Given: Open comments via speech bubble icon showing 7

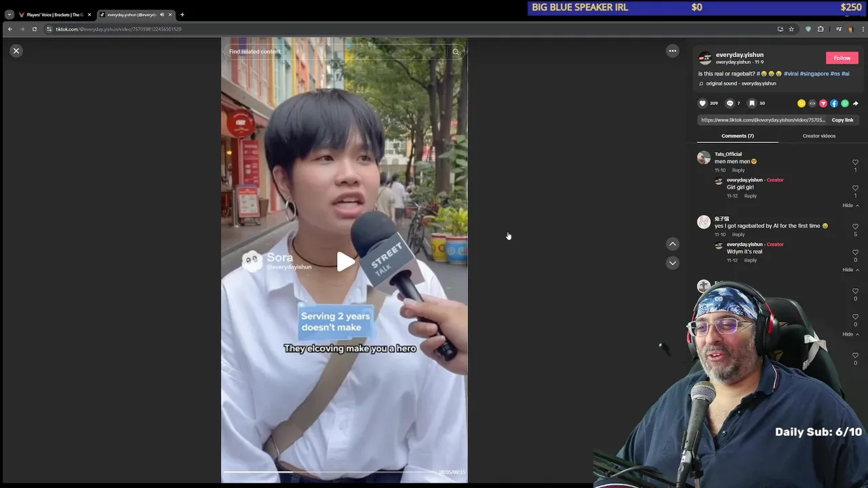Looking at the screenshot, I should click(x=730, y=103).
